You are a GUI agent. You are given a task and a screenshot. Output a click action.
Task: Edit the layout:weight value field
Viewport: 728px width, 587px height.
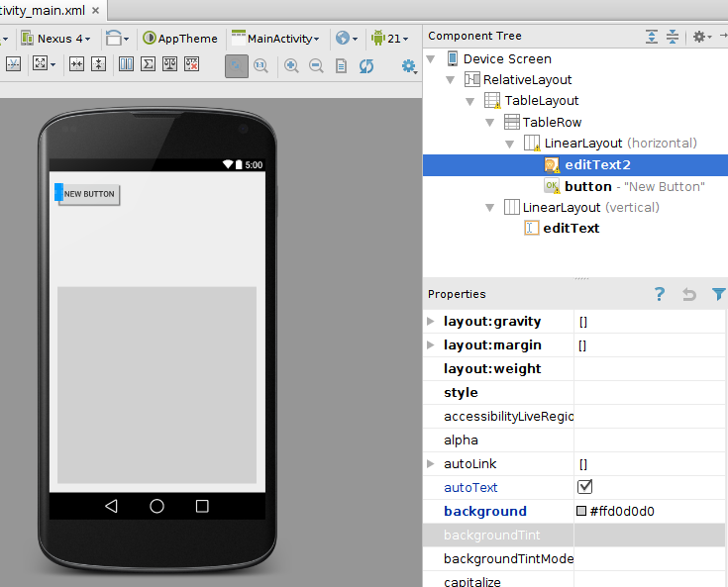(x=649, y=369)
